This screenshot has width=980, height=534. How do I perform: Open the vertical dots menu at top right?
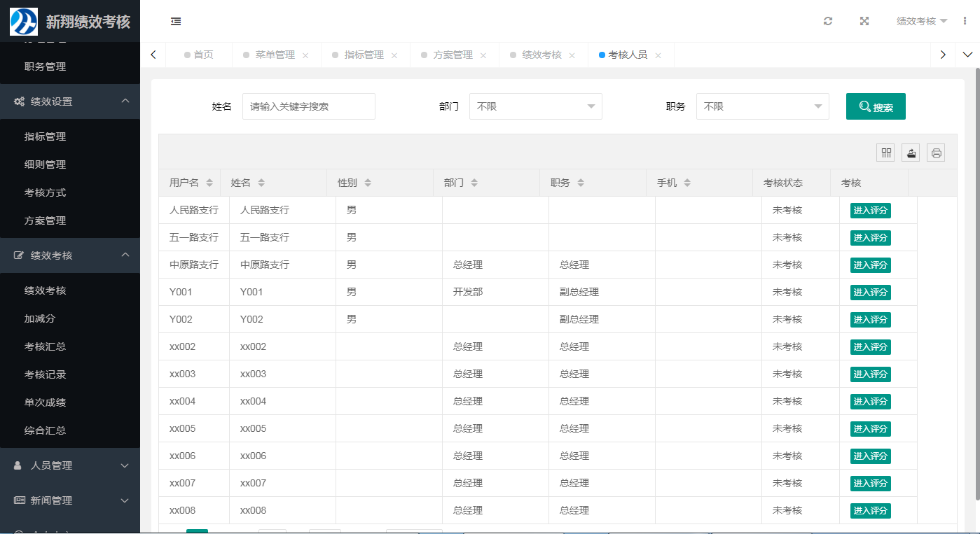click(965, 21)
